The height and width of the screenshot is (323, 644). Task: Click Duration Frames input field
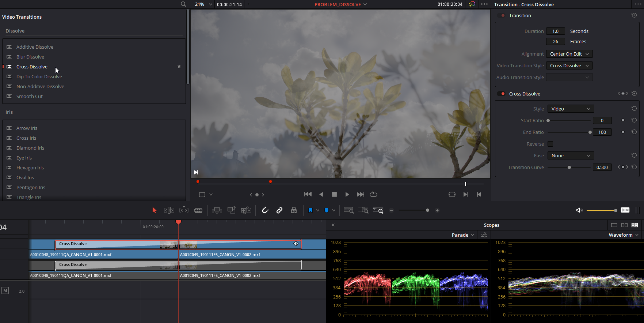pos(556,41)
